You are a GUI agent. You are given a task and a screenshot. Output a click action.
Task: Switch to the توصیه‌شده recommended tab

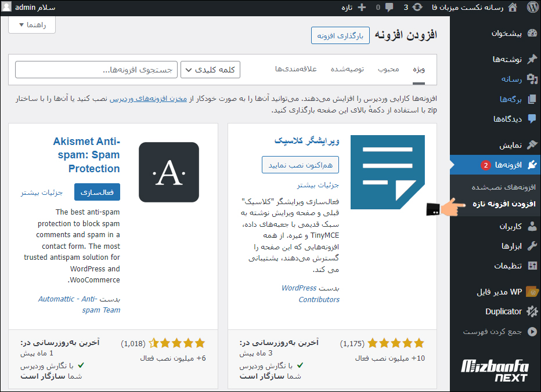pyautogui.click(x=347, y=70)
